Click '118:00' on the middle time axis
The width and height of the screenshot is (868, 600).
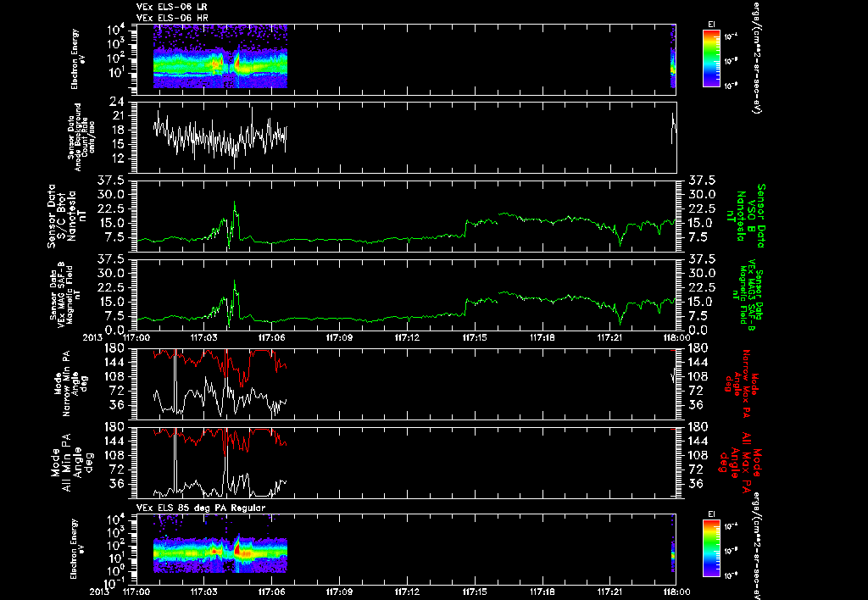coord(676,337)
